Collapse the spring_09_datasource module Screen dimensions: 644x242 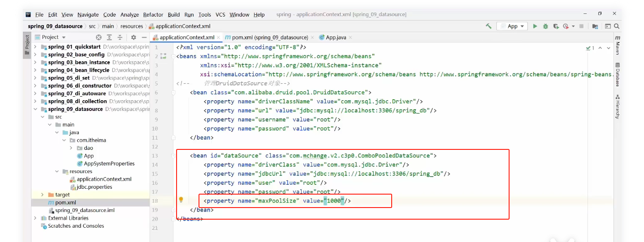(x=35, y=109)
